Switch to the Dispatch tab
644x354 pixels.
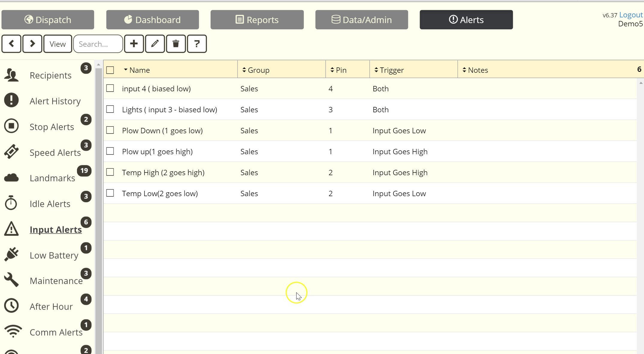(48, 20)
